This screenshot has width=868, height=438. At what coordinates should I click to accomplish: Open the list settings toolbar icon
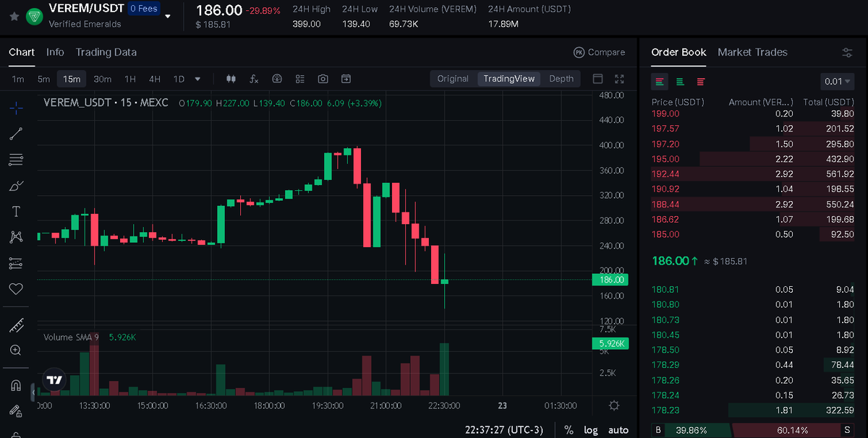[299, 79]
